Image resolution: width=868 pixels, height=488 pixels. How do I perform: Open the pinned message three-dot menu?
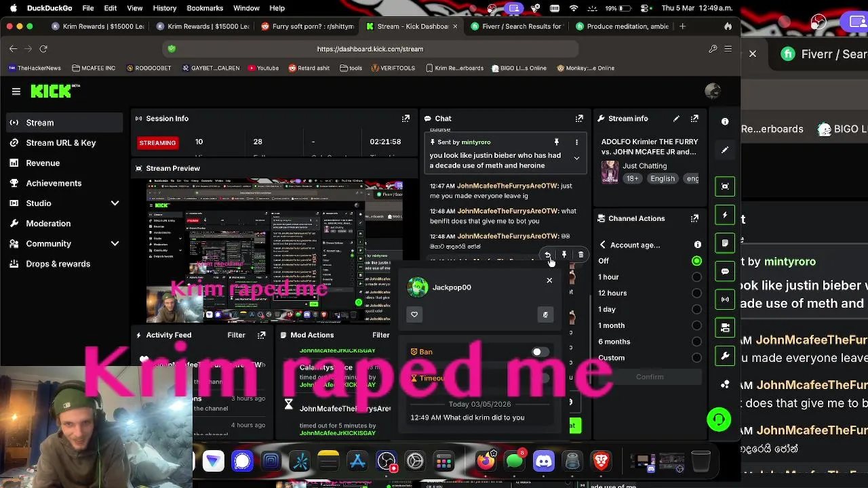click(576, 142)
